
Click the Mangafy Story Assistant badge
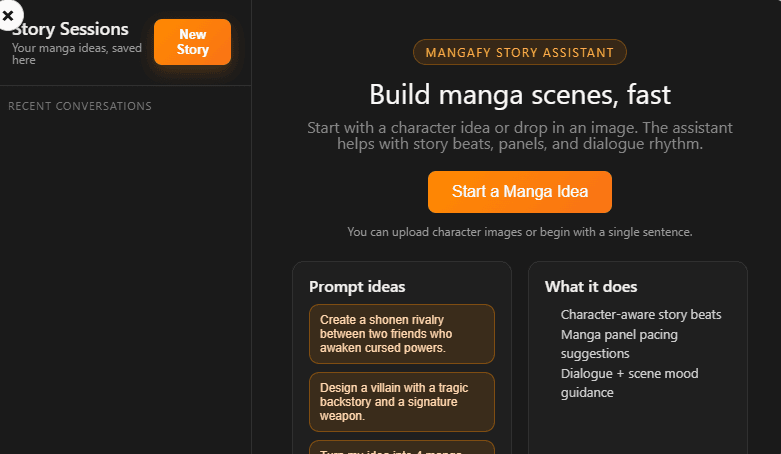[x=519, y=53]
